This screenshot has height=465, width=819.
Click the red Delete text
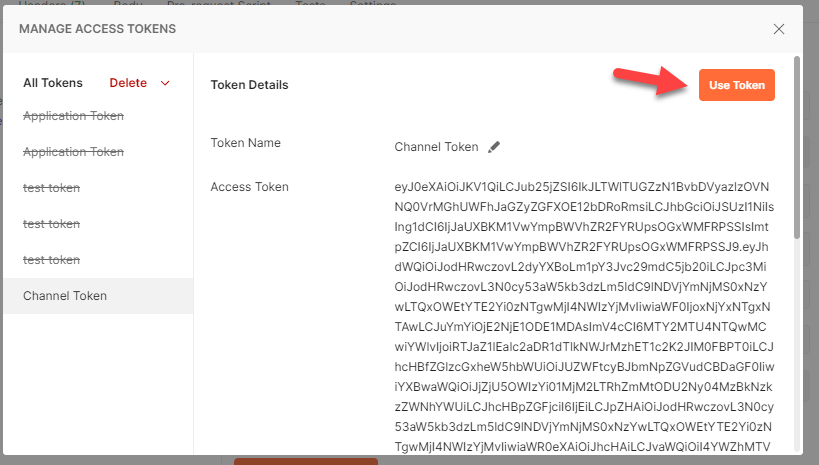pyautogui.click(x=128, y=83)
